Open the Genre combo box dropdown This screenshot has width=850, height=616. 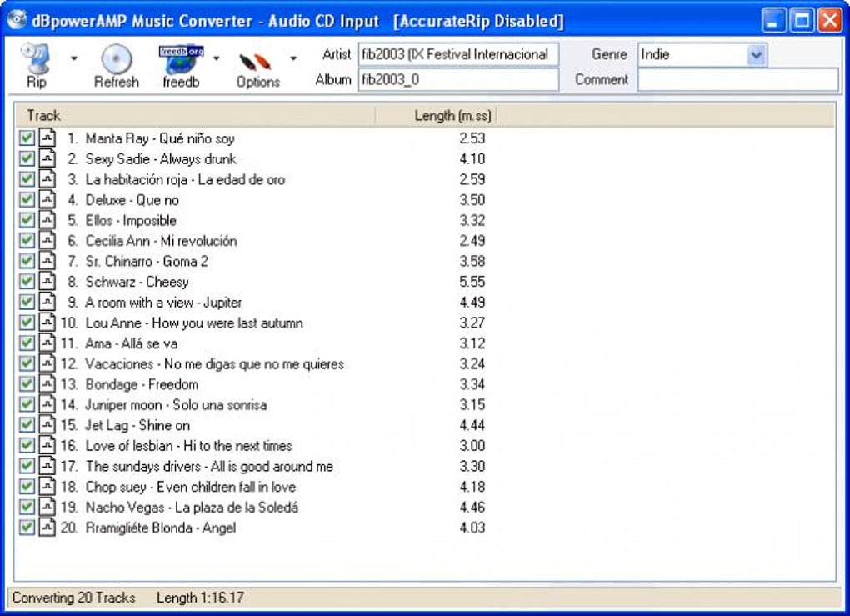(x=756, y=55)
